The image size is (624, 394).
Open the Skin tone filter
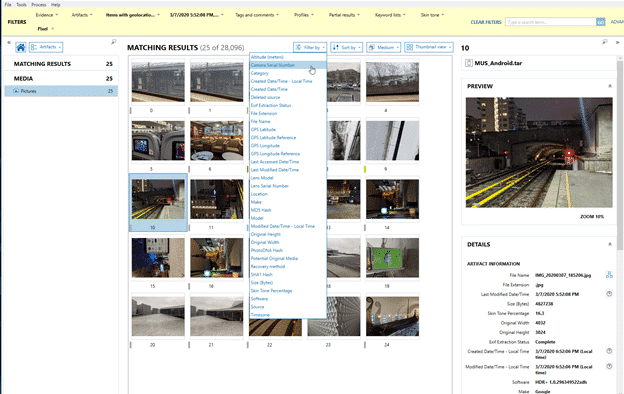(432, 15)
